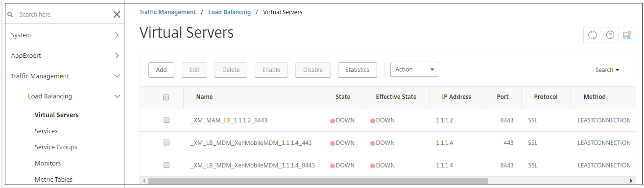
Task: Click the Disable button
Action: click(x=313, y=70)
